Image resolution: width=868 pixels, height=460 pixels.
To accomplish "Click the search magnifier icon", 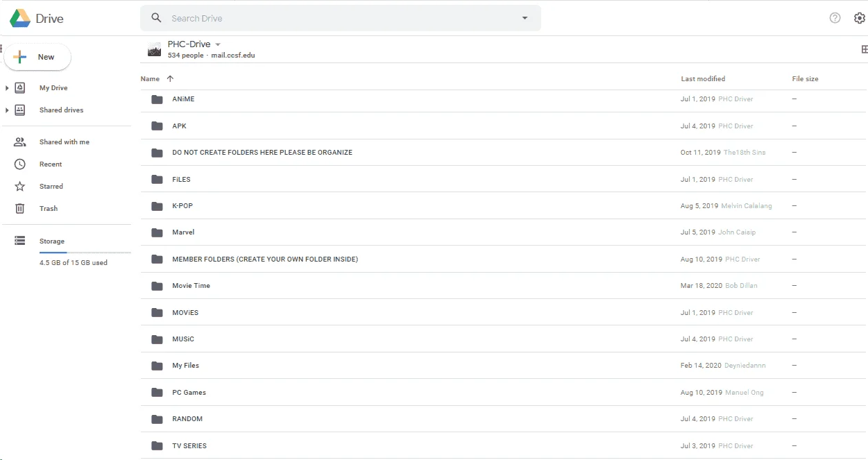I will click(156, 18).
